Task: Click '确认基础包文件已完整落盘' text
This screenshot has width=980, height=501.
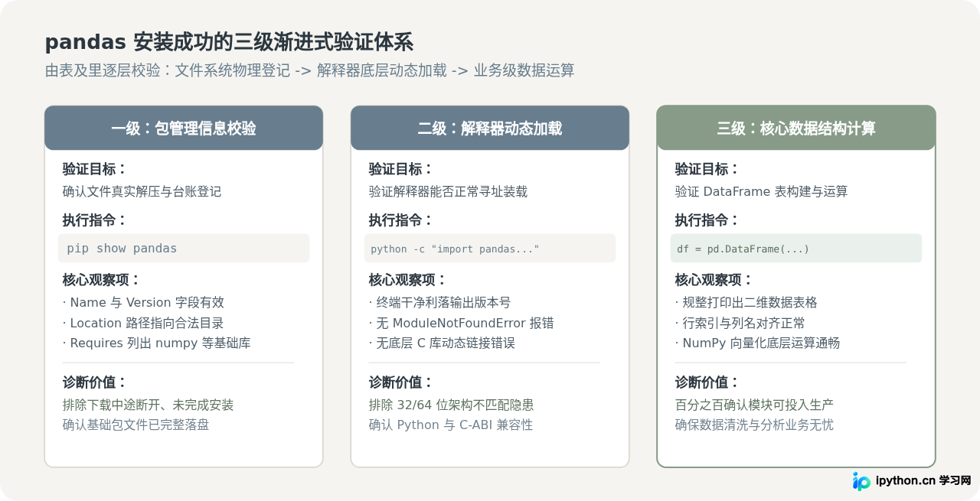Action: [136, 425]
